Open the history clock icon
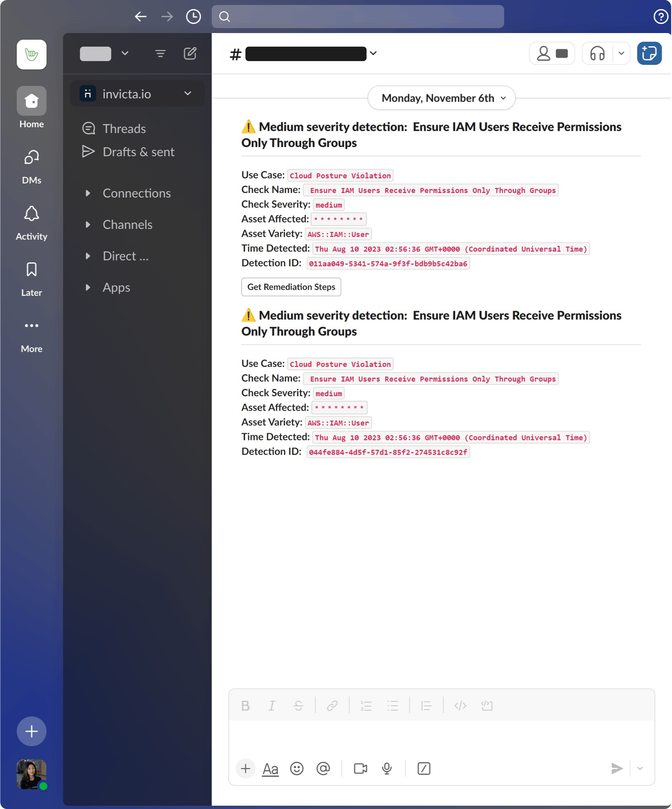The height and width of the screenshot is (809, 672). 193,17
